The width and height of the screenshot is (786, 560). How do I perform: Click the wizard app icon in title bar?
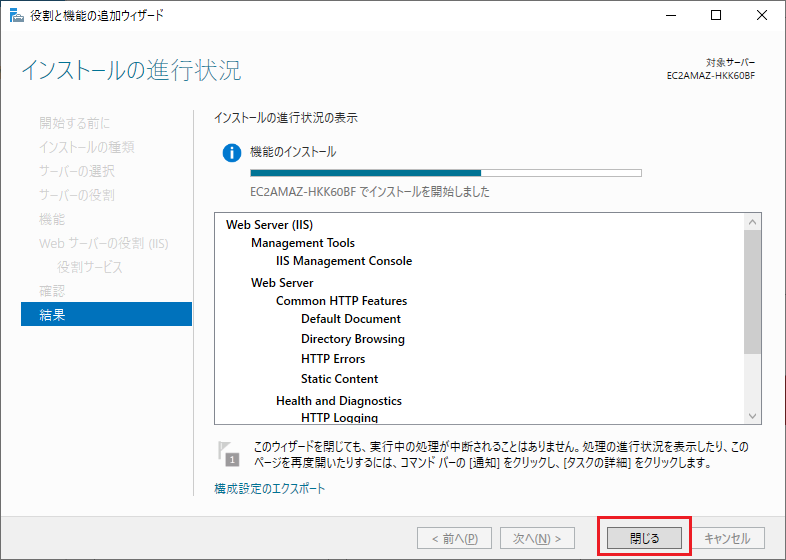pos(17,16)
